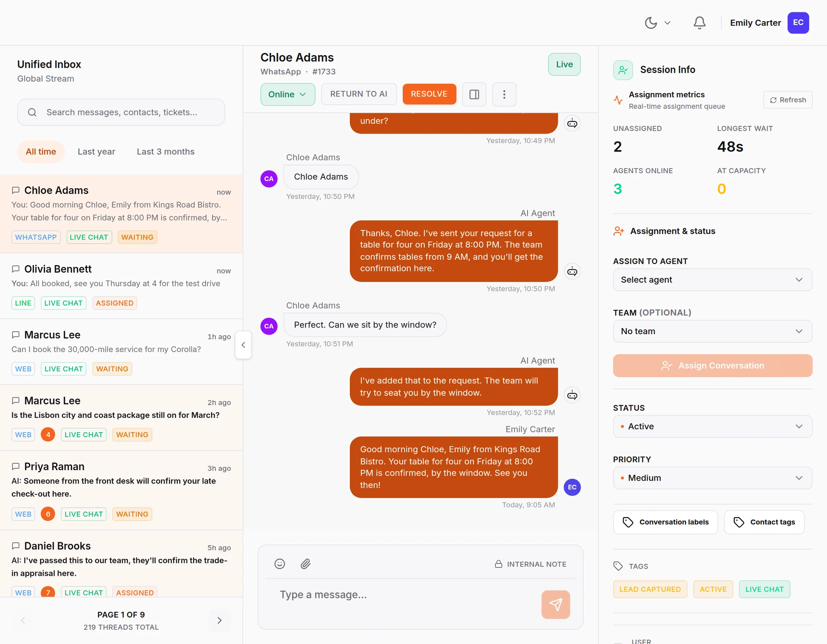Open the notifications bell
Viewport: 827px width, 644px height.
[x=699, y=23]
